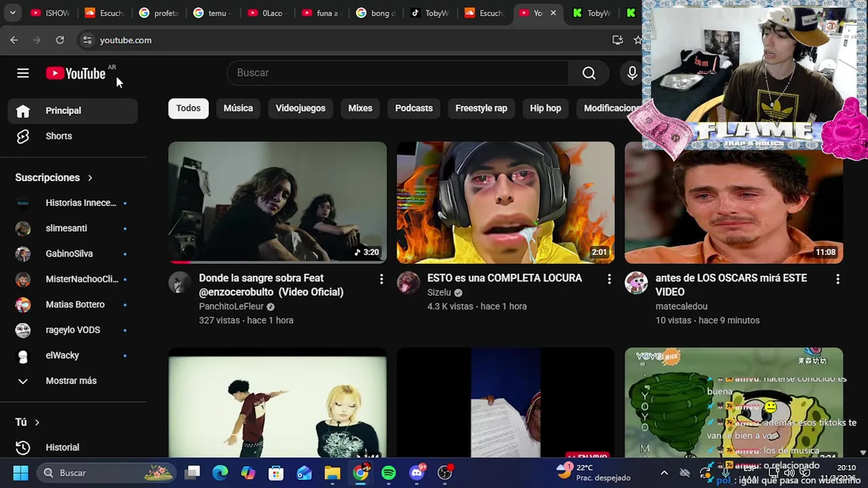Open Discord from taskbar

click(x=417, y=472)
